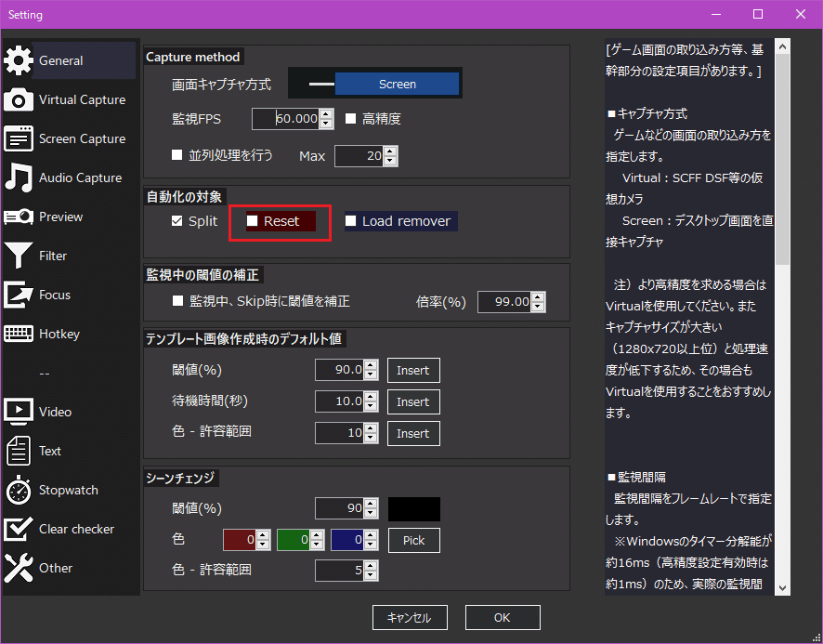Click the Audio Capture music note icon

tap(19, 177)
